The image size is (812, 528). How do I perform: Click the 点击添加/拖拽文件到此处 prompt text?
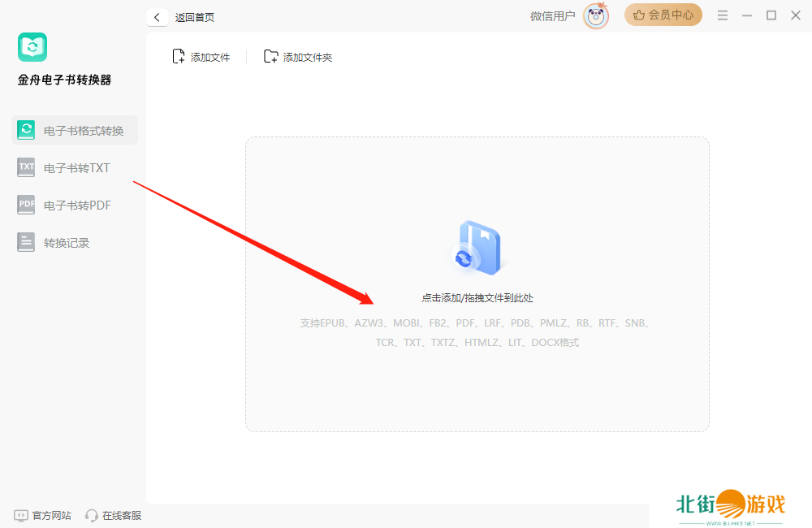477,298
